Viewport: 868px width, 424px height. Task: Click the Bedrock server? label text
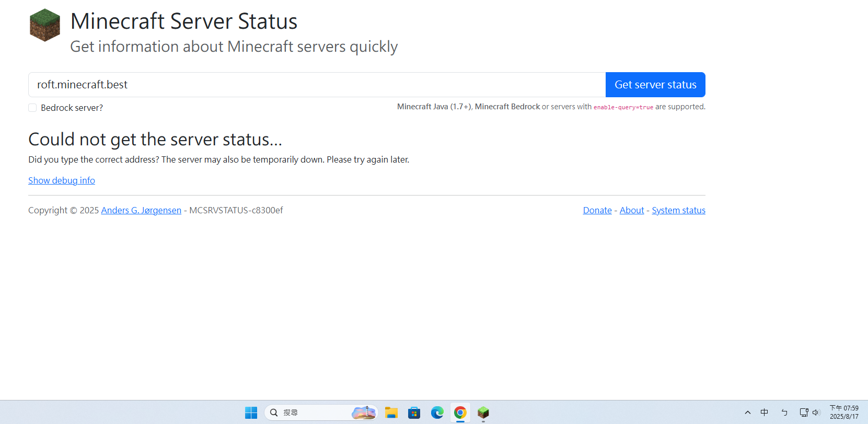tap(72, 108)
